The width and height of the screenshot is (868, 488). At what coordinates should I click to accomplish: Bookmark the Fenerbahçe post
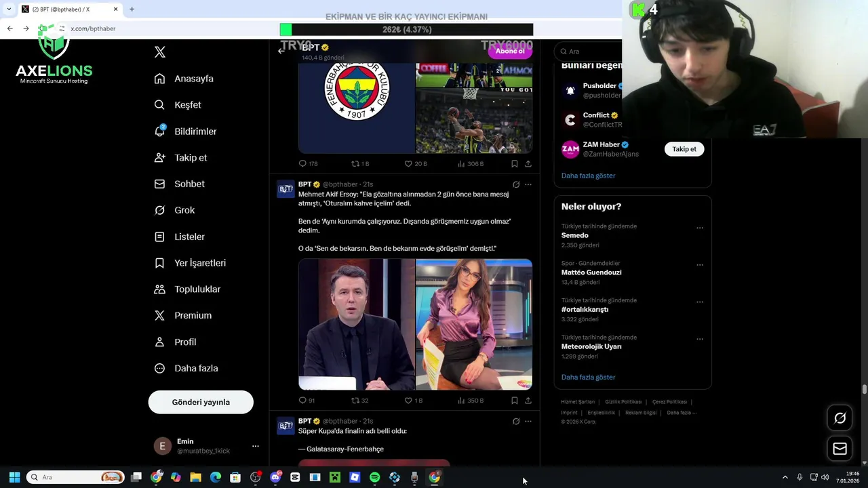[515, 163]
